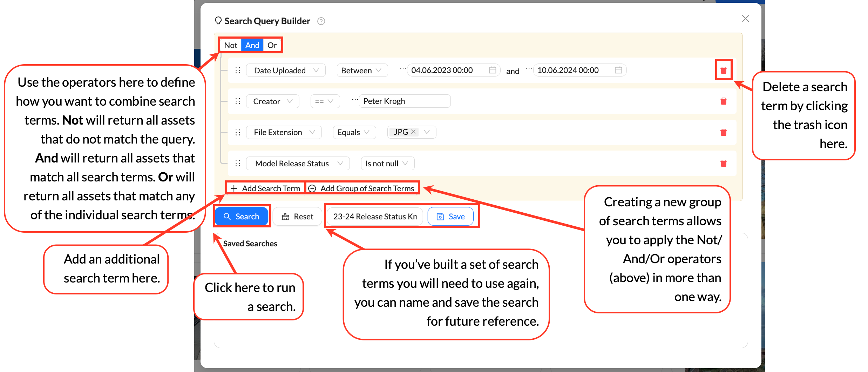Select the And operator

pos(252,45)
